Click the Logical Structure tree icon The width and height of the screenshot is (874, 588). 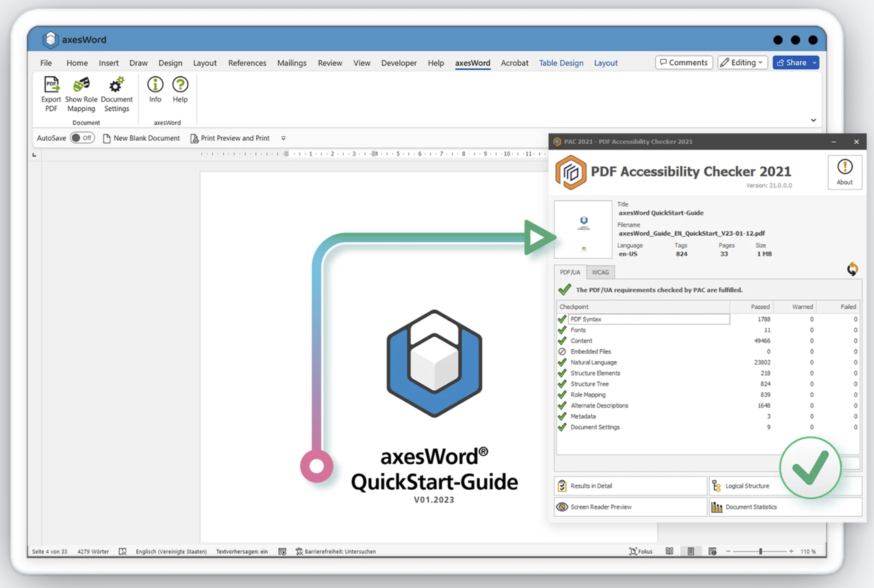(717, 486)
